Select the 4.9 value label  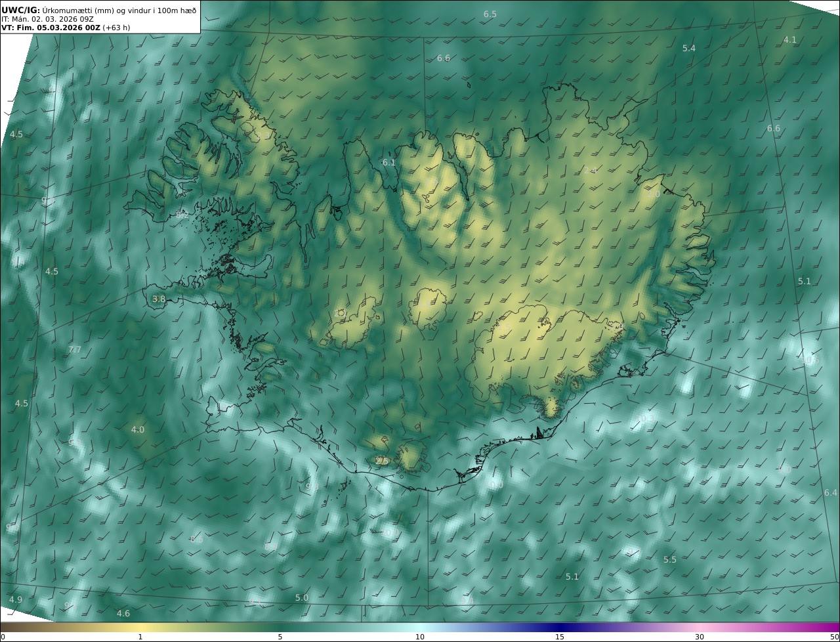point(16,600)
